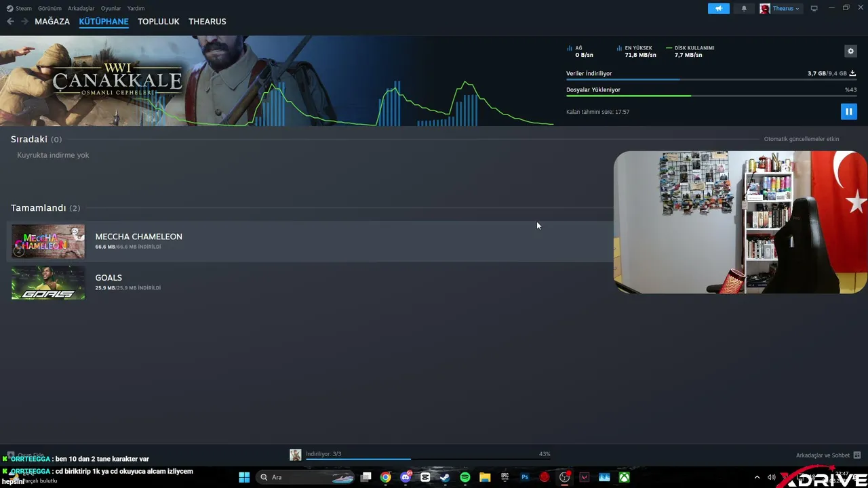The width and height of the screenshot is (868, 488).
Task: Open the Steam menu
Action: click(19, 8)
